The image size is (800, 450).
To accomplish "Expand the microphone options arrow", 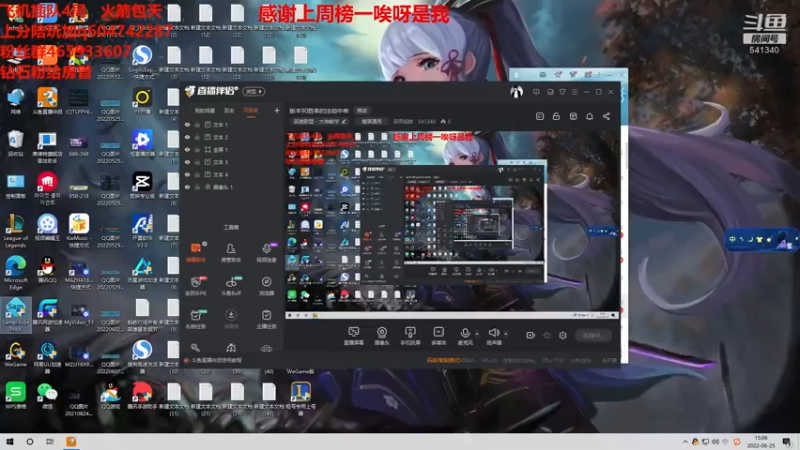I will [477, 334].
